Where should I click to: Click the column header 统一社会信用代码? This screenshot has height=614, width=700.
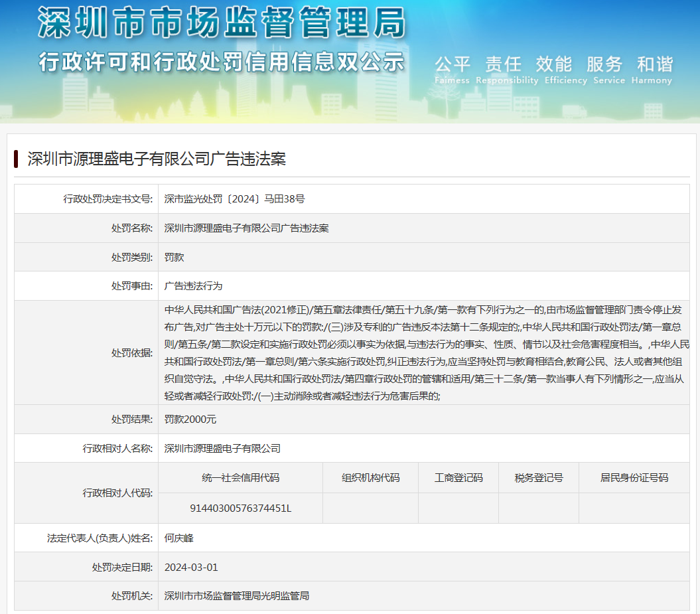(241, 478)
